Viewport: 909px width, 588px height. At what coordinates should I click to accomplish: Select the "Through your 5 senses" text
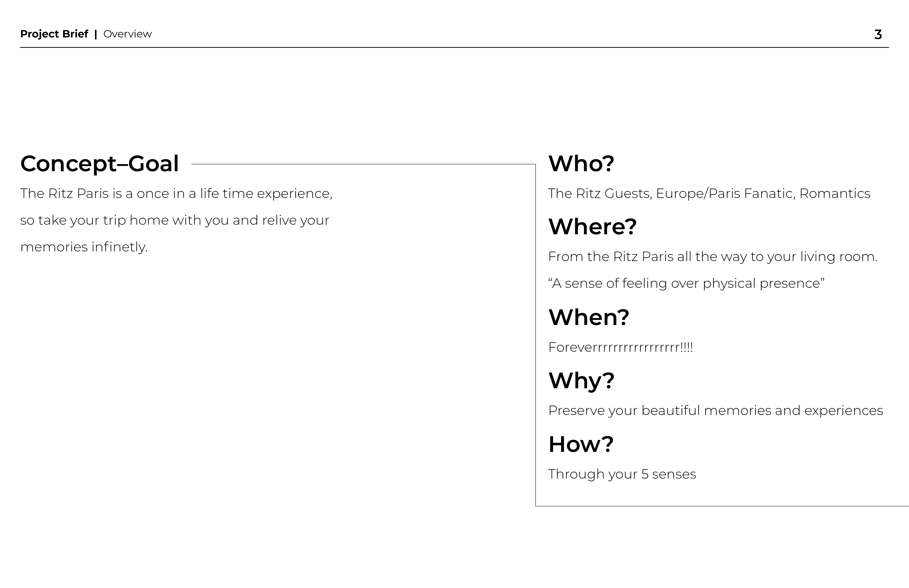pos(622,474)
